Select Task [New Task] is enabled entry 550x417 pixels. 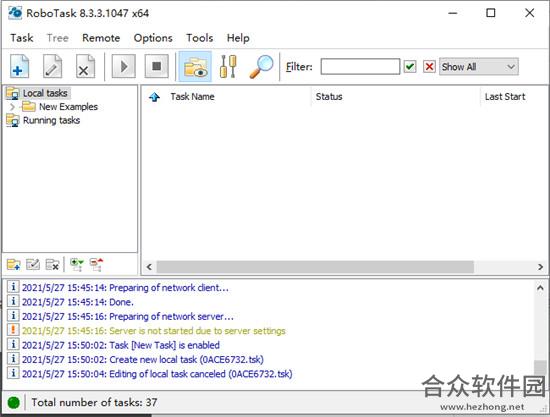(x=121, y=345)
